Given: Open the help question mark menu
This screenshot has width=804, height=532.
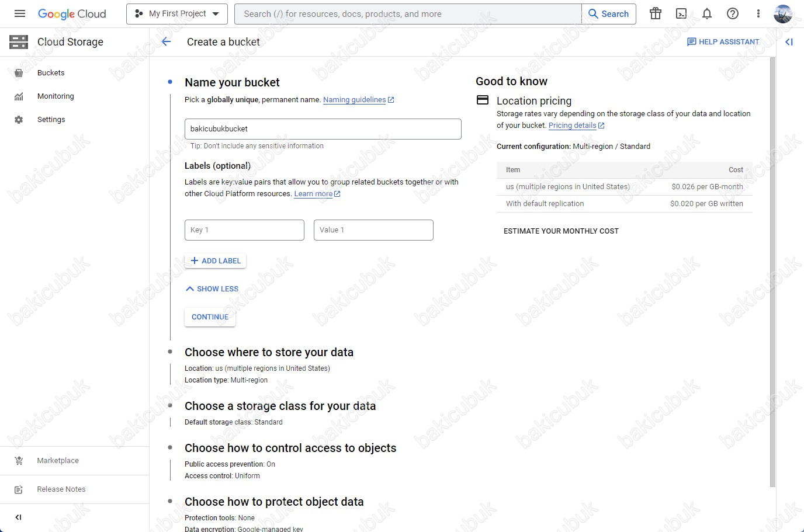Looking at the screenshot, I should (x=733, y=13).
